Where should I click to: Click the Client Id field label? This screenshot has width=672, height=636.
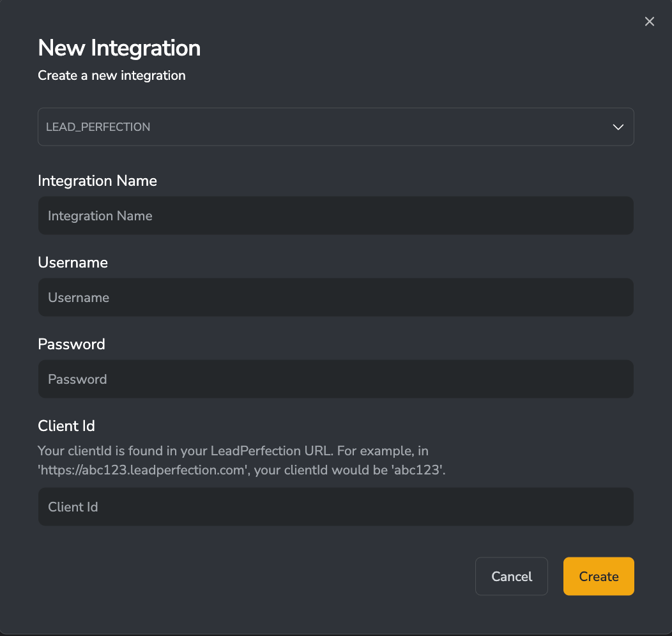click(66, 426)
